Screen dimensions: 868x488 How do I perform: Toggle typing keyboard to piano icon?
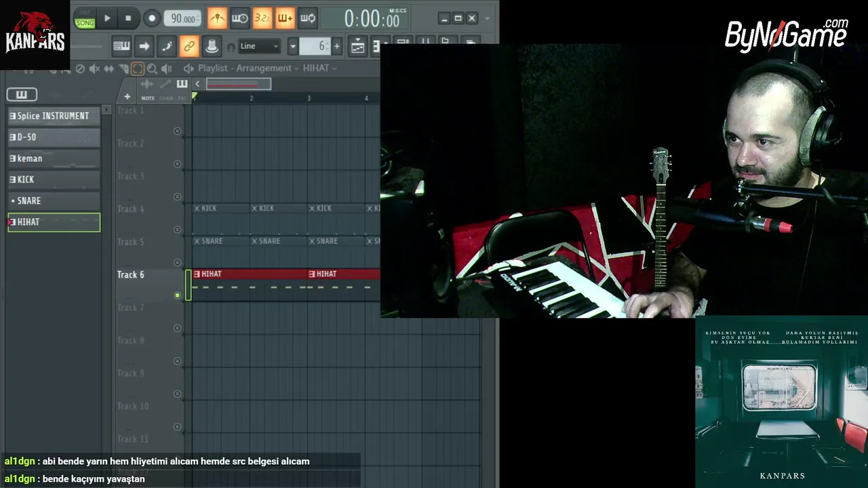pos(121,46)
